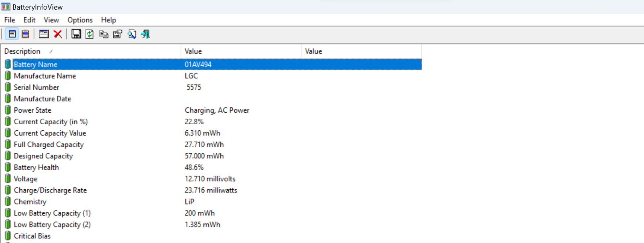
Task: Select the Manufacture Date row label
Action: pyautogui.click(x=43, y=99)
